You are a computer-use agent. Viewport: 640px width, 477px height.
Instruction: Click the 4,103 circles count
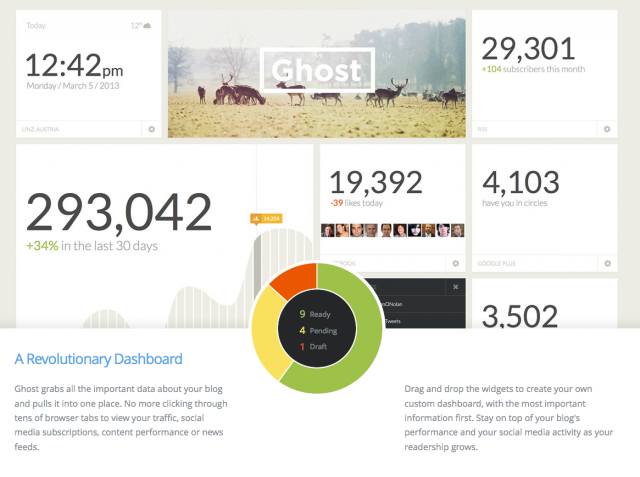point(521,182)
